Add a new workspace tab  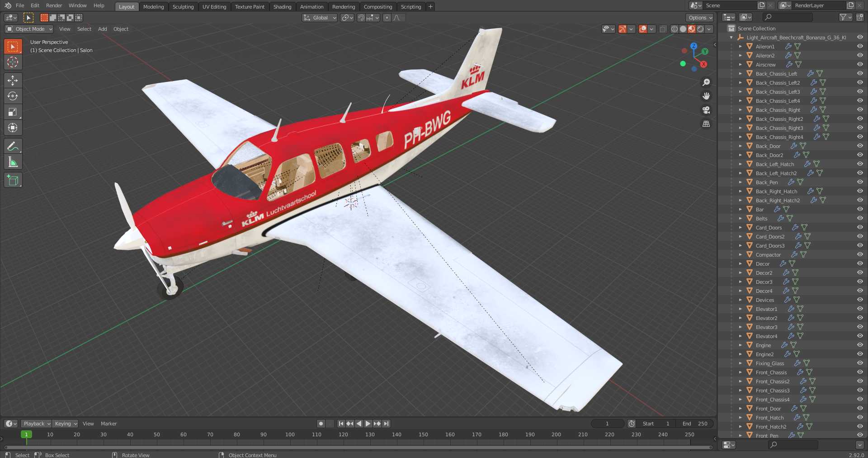coord(431,6)
